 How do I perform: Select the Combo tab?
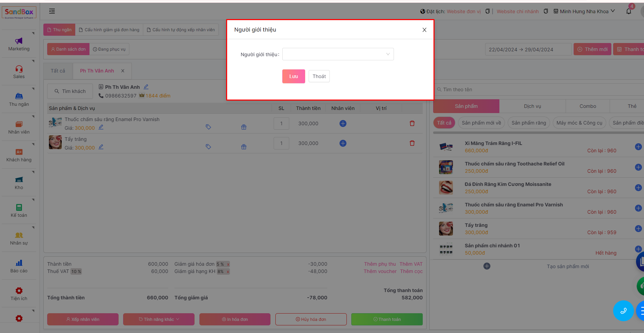coord(587,106)
